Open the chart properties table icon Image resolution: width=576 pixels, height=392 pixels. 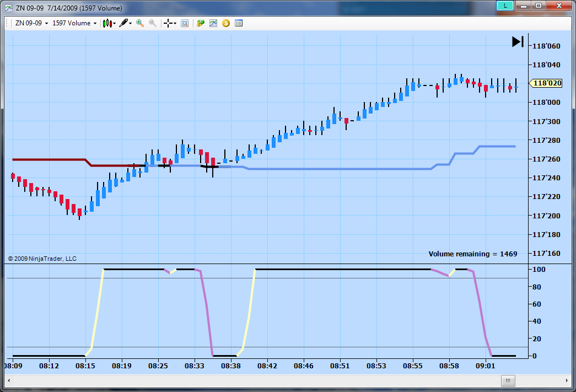pyautogui.click(x=239, y=23)
